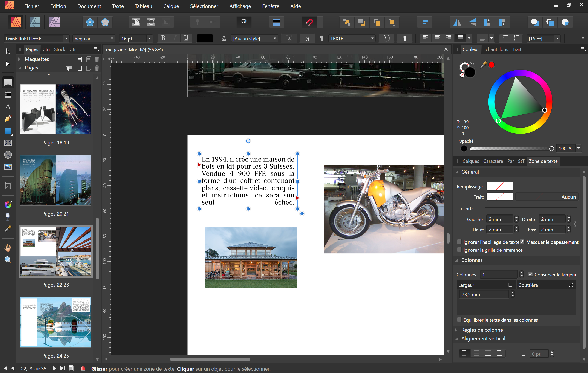This screenshot has width=588, height=373.
Task: Select the Zoom tool
Action: (x=8, y=260)
